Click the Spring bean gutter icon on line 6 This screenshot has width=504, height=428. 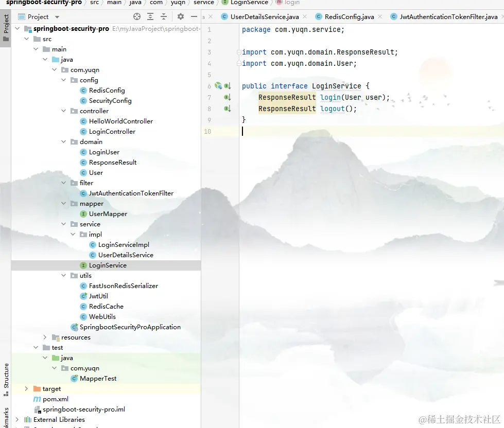(x=218, y=86)
